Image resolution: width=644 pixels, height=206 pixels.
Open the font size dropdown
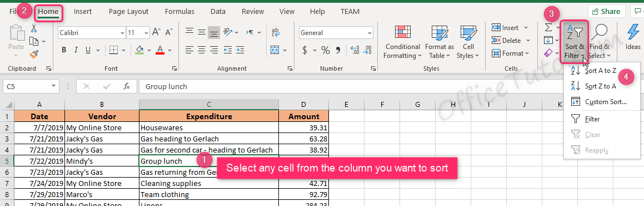pyautogui.click(x=147, y=32)
